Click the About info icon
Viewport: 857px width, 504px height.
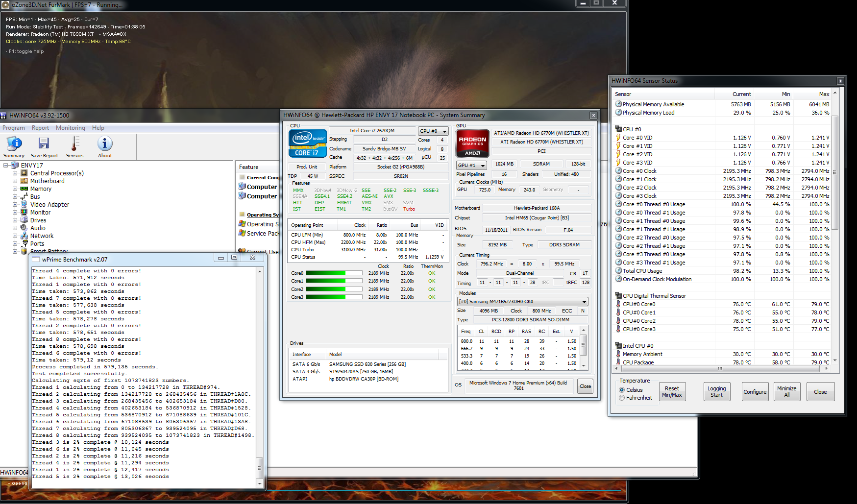tap(105, 144)
